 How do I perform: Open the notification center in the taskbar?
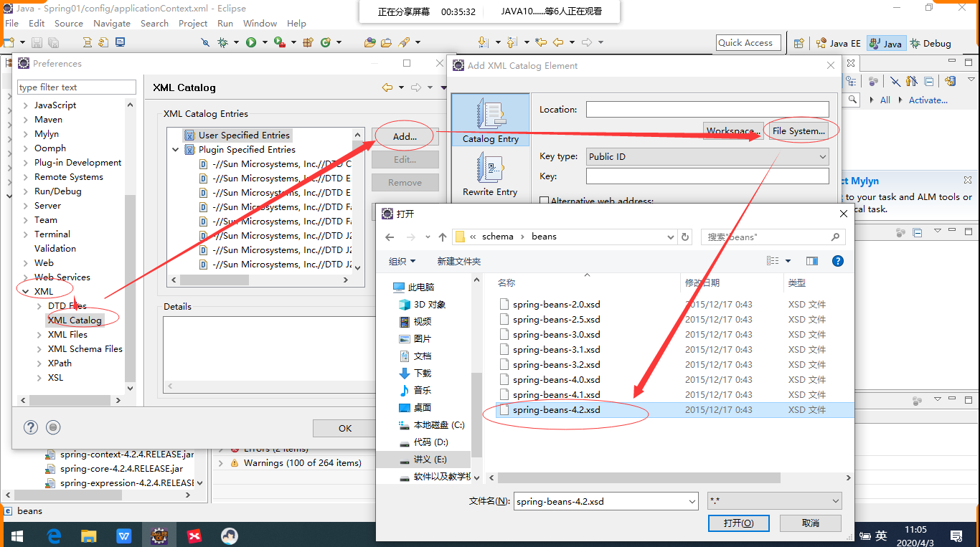[x=956, y=536]
